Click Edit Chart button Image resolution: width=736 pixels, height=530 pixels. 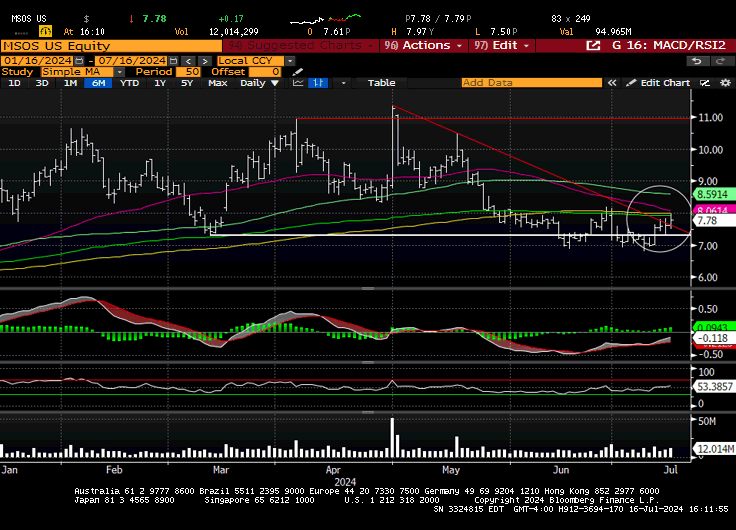click(659, 83)
